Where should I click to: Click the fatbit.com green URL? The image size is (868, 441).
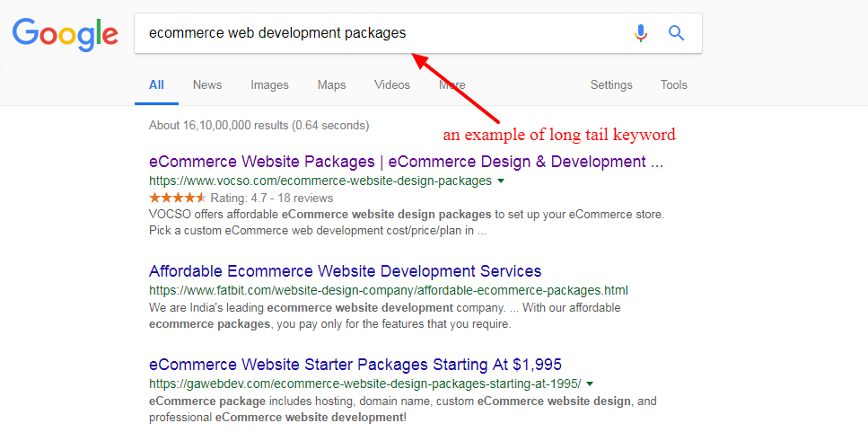pyautogui.click(x=389, y=290)
